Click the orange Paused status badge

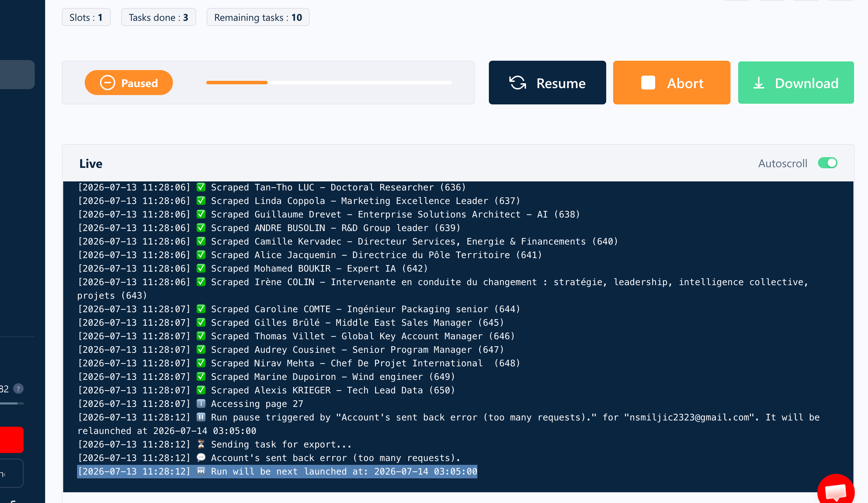click(x=129, y=83)
